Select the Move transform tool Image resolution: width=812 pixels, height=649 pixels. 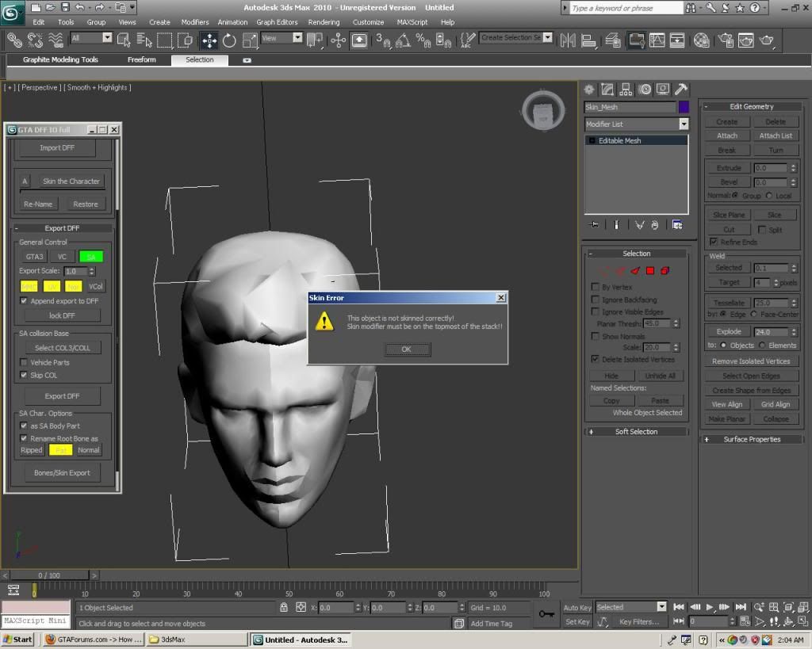point(209,40)
